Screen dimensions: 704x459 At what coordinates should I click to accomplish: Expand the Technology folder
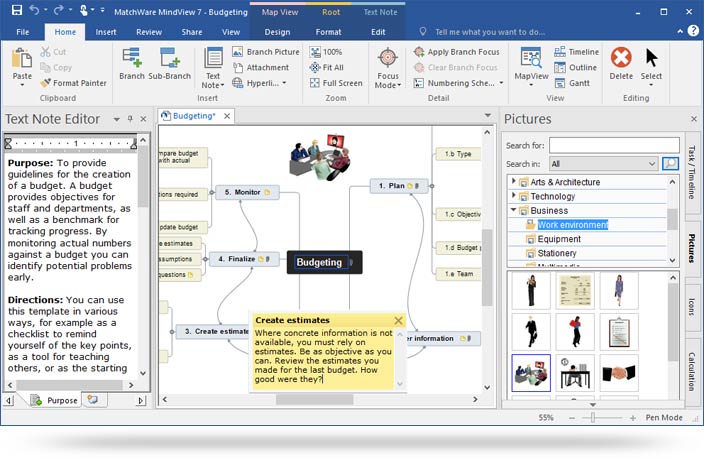click(x=514, y=196)
